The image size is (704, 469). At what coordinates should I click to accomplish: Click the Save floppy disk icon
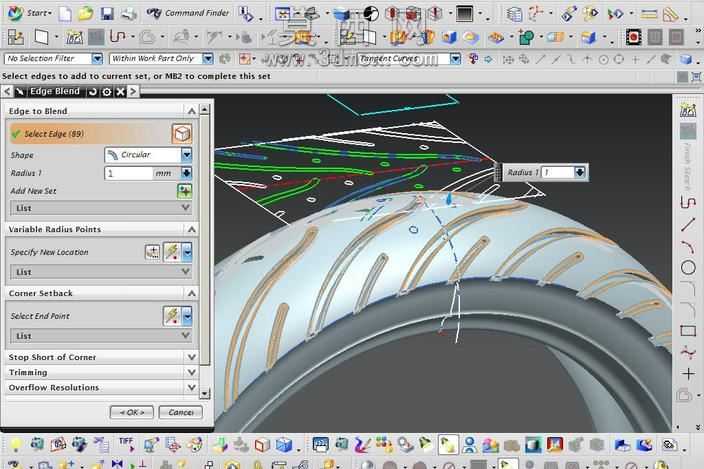click(107, 14)
